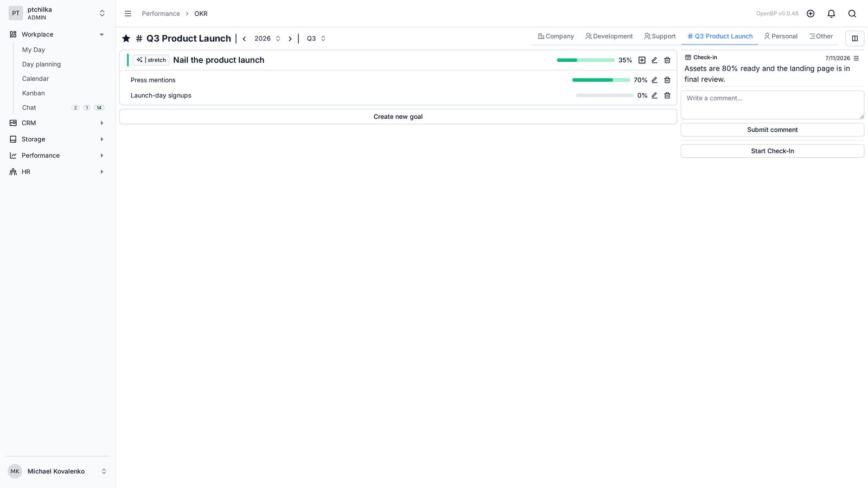Switch to the Development tab
Screen dimensions: 868x488
[609, 36]
